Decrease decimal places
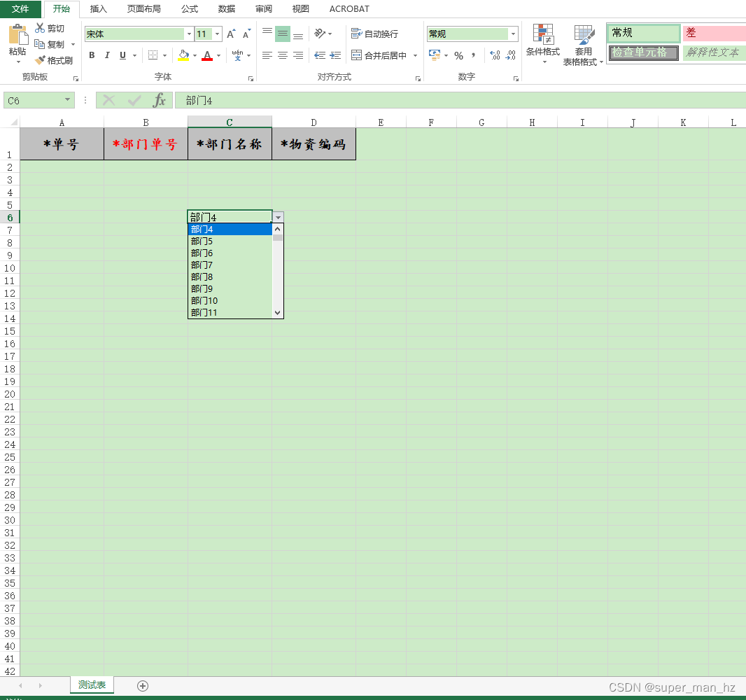Image resolution: width=746 pixels, height=700 pixels. [510, 55]
